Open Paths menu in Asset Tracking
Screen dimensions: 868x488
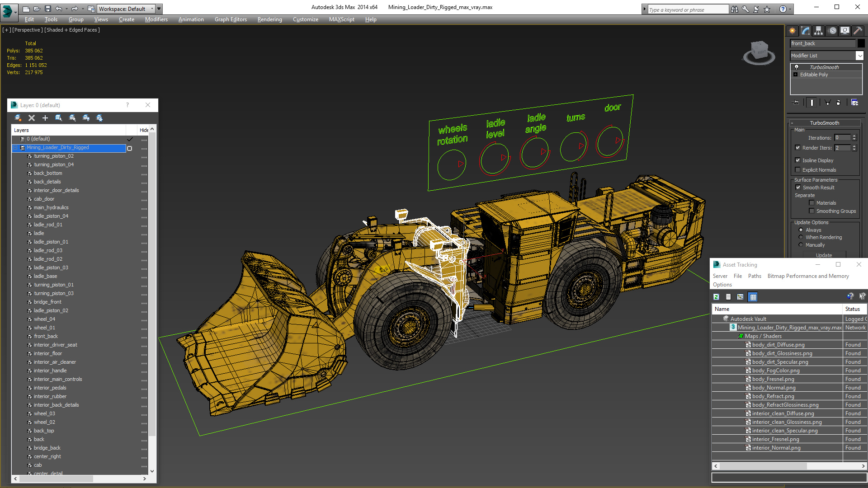pos(754,276)
